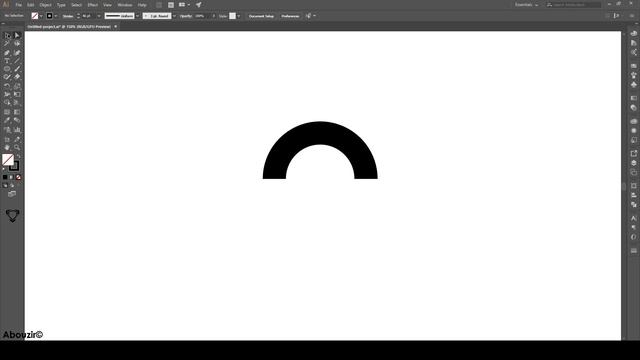The width and height of the screenshot is (640, 360).
Task: Set fill mode to None
Action: coord(18,178)
